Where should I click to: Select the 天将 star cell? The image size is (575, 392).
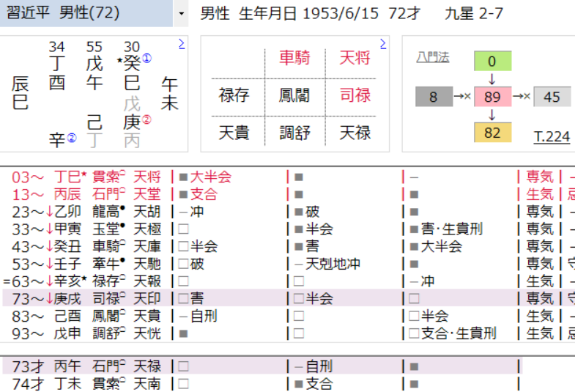point(355,58)
